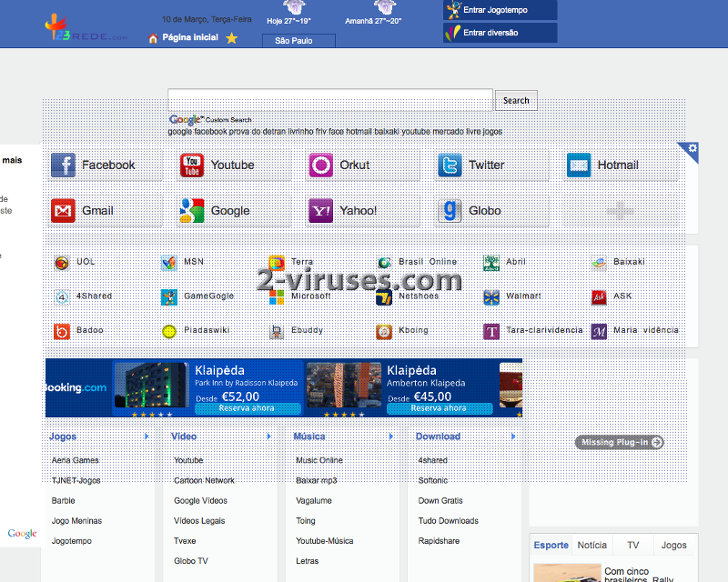Image resolution: width=728 pixels, height=582 pixels.
Task: Click the Ebuddy icon
Action: (x=277, y=331)
